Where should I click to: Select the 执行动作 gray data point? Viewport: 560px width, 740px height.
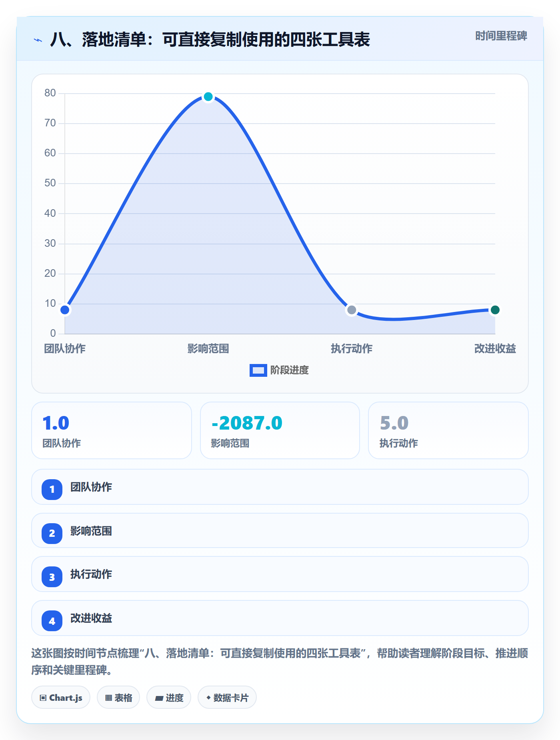click(x=352, y=310)
